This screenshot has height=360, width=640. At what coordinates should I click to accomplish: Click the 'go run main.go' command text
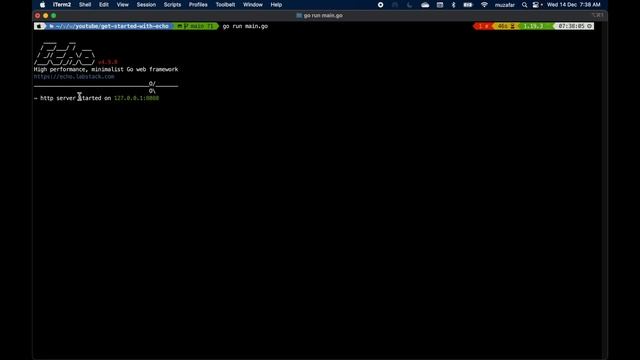pos(245,26)
